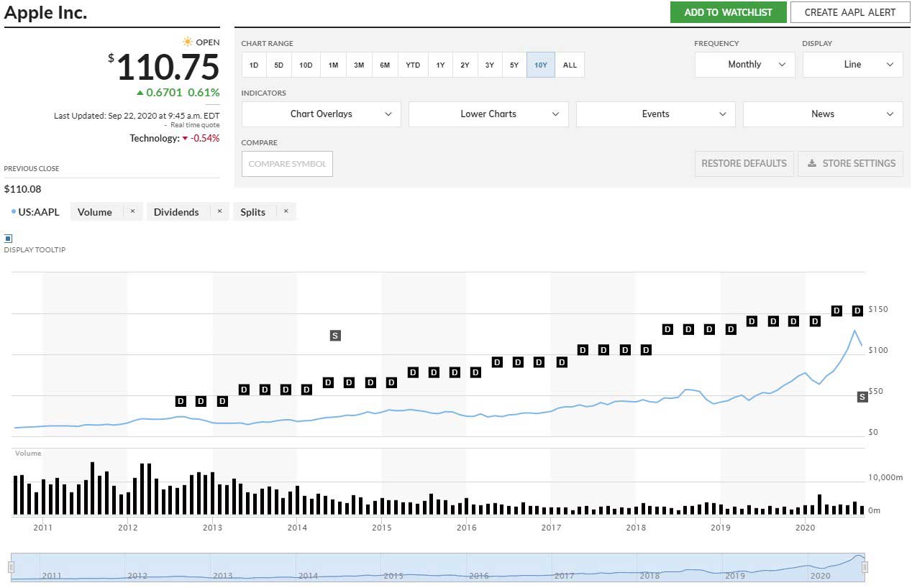Click the 110.75 current price
This screenshot has height=588, width=912.
(x=168, y=68)
